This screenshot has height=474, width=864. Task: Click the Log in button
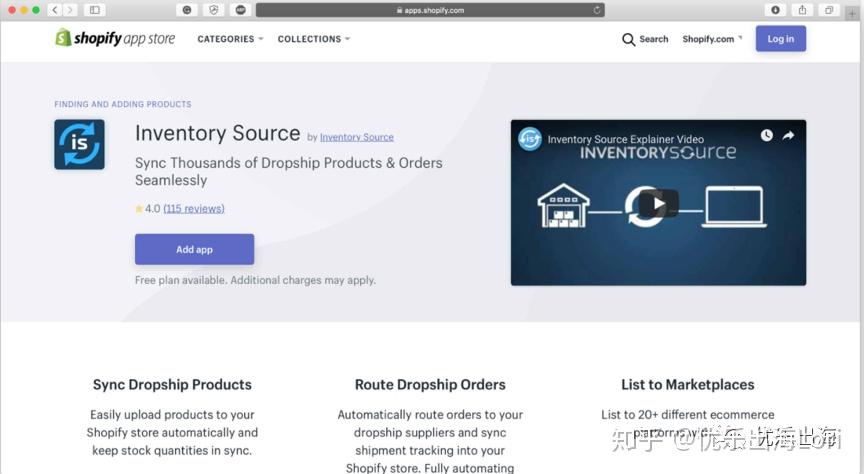coord(780,39)
